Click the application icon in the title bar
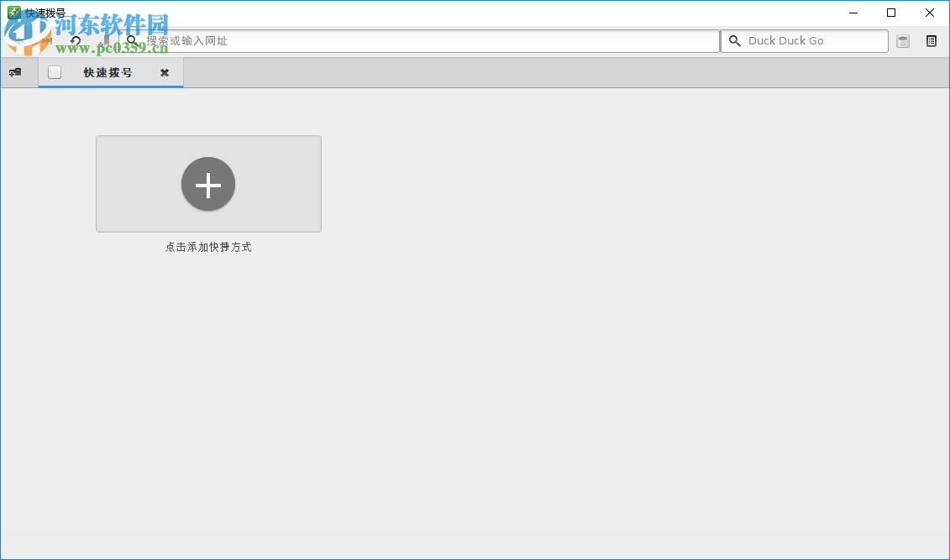Viewport: 950px width, 560px height. (x=12, y=12)
